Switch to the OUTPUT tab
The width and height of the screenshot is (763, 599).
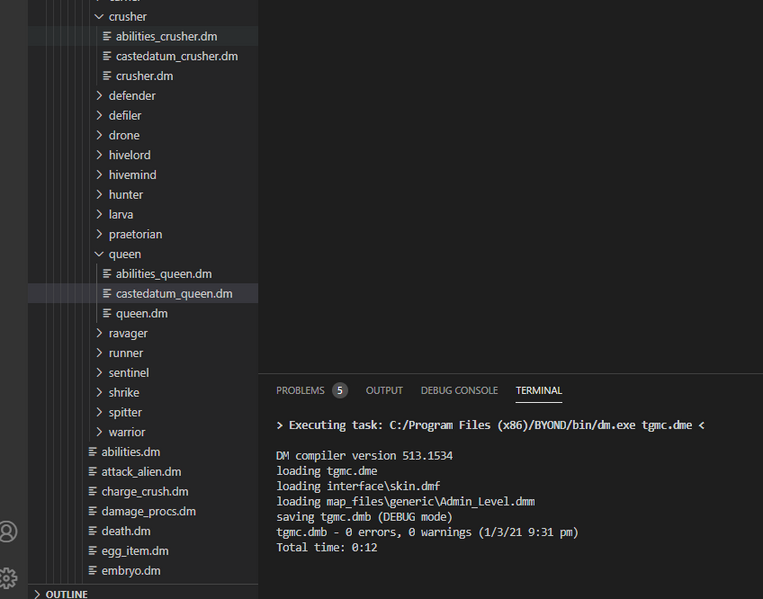384,390
